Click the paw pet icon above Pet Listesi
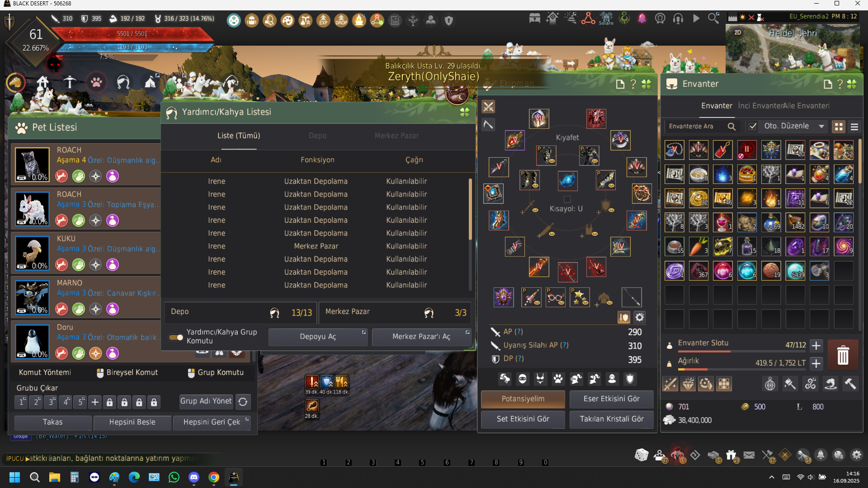Screen dimensions: 868x488 (96, 82)
